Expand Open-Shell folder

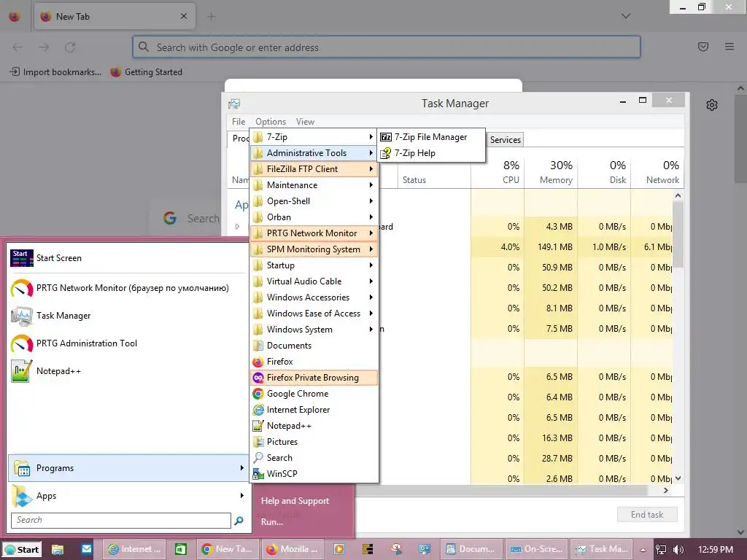tap(314, 201)
